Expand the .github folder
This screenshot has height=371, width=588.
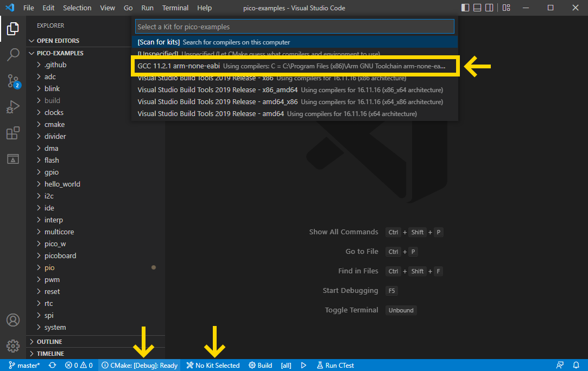(55, 65)
